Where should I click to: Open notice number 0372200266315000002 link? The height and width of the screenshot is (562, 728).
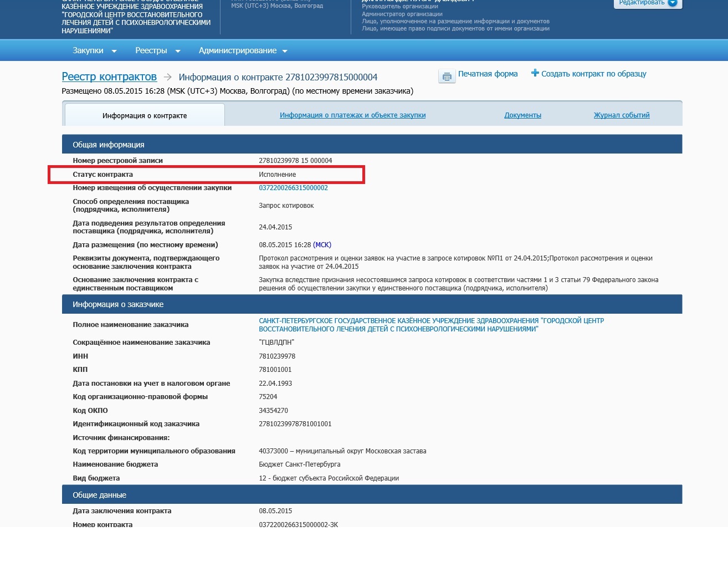(x=293, y=188)
